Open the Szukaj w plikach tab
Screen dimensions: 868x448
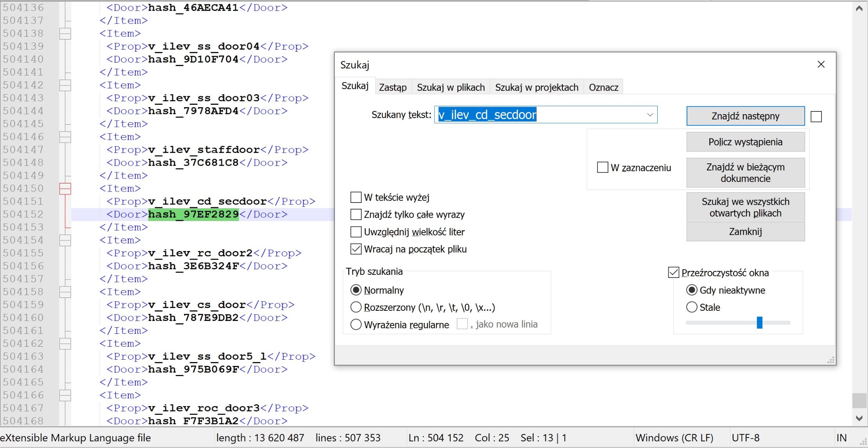[x=450, y=87]
